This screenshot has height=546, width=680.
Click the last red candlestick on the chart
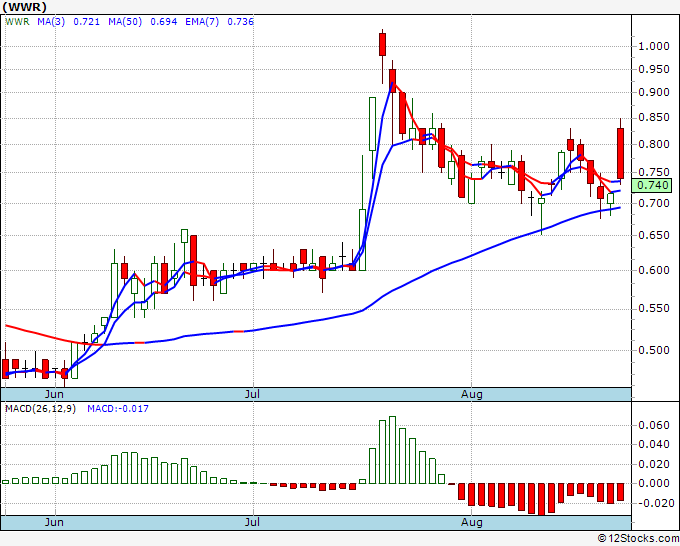pos(621,152)
